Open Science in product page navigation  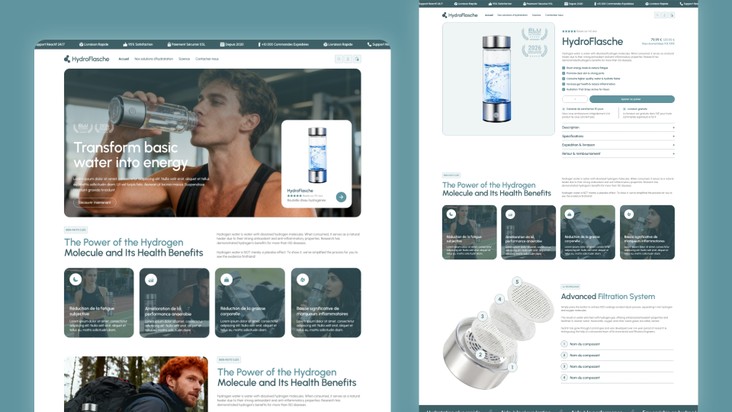pos(536,15)
